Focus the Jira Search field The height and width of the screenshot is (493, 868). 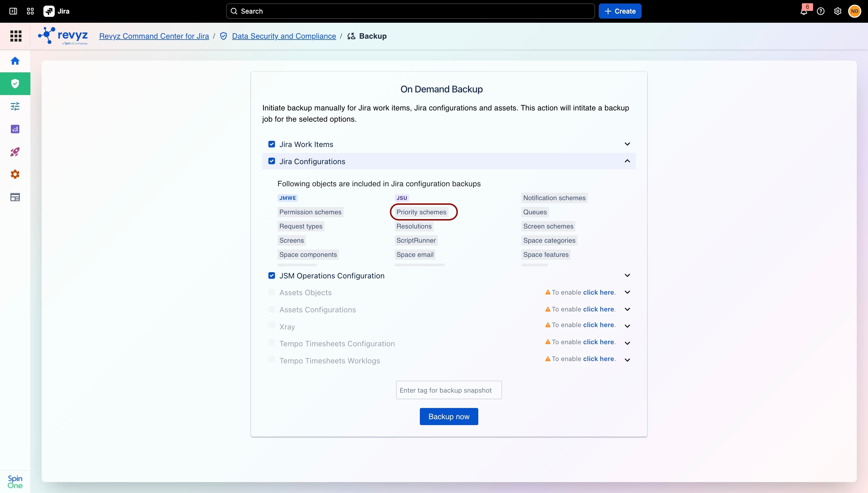tap(410, 11)
